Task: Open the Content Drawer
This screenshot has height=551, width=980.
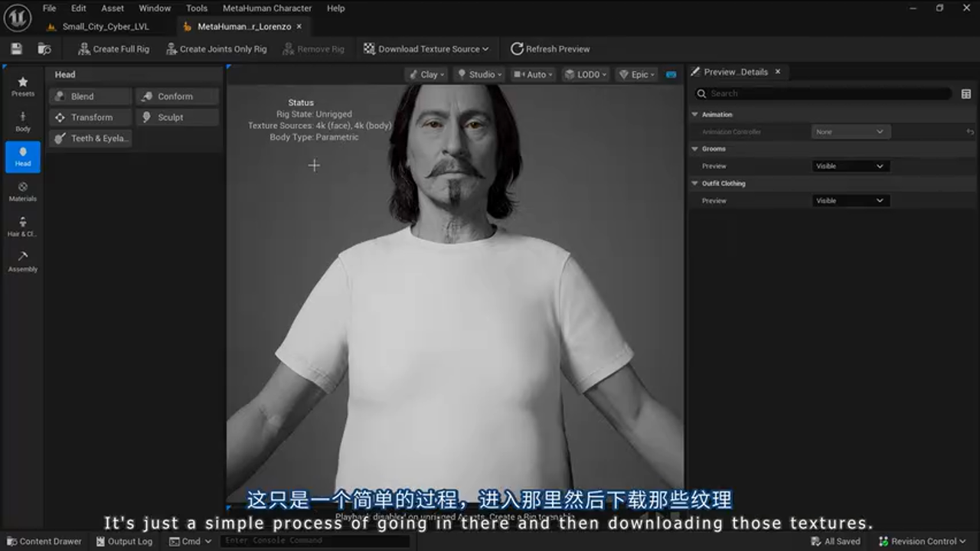Action: click(44, 541)
